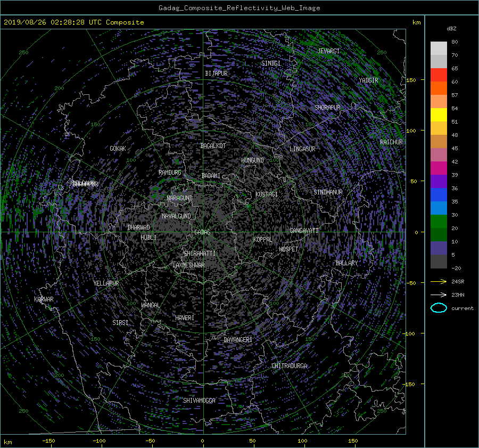Click the BALLARY city label
479x448 pixels.
click(x=346, y=263)
